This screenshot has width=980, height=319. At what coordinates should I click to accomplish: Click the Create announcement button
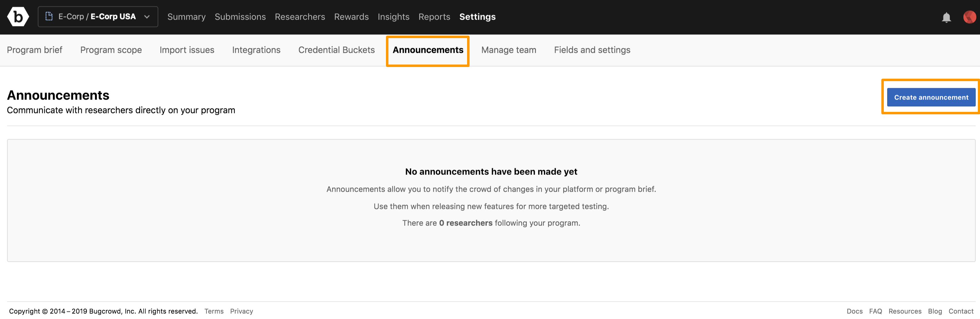tap(931, 97)
